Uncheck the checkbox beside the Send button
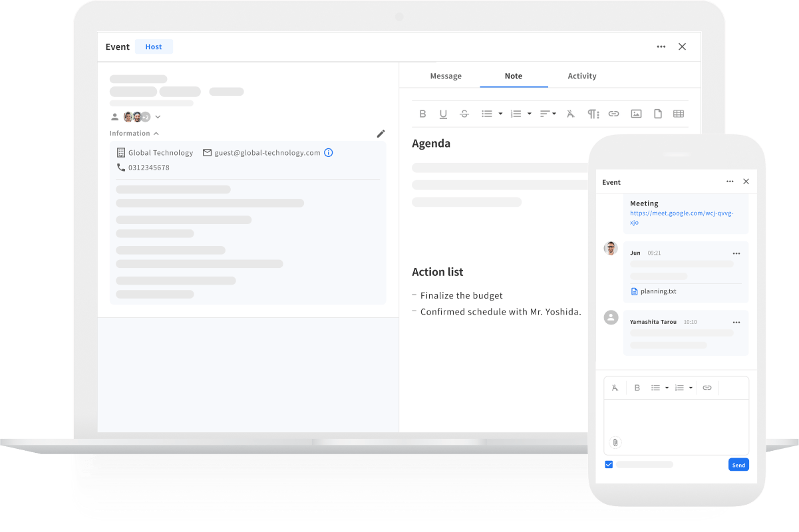799x532 pixels. [609, 465]
